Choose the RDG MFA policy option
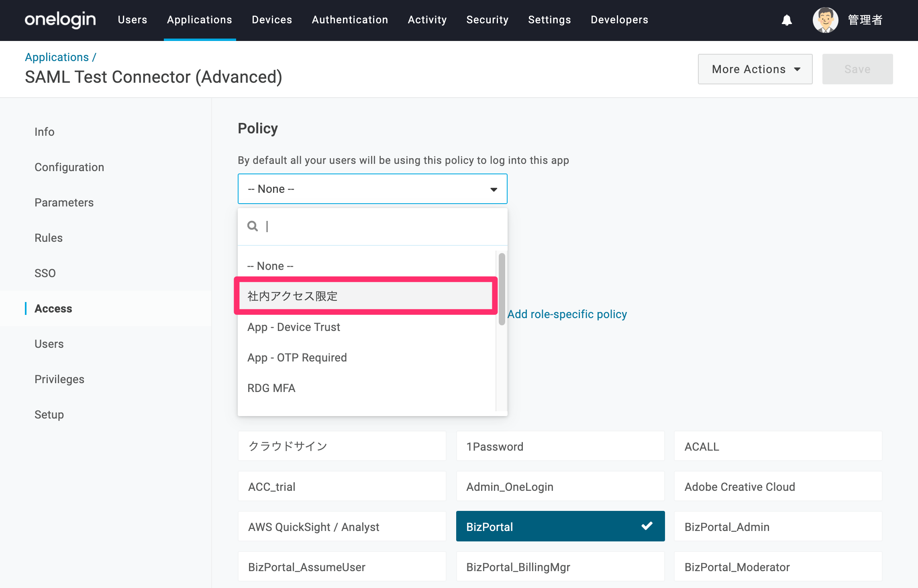Screen dimensions: 918x588 click(367, 388)
